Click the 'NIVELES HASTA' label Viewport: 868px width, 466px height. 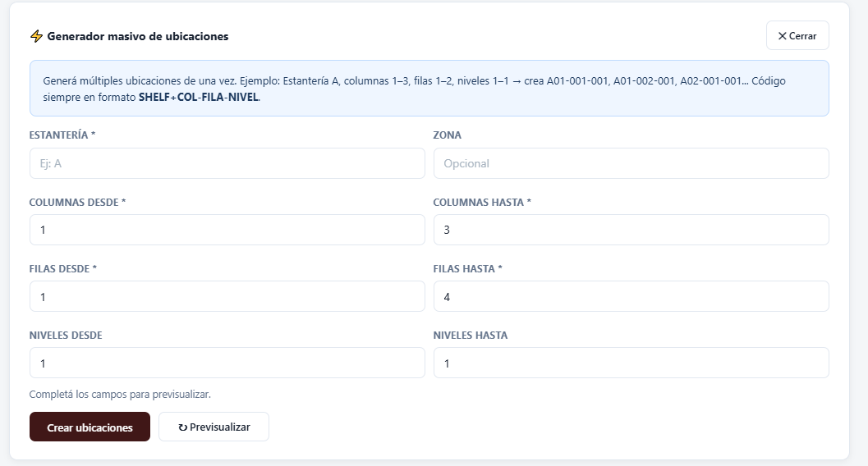(x=471, y=335)
